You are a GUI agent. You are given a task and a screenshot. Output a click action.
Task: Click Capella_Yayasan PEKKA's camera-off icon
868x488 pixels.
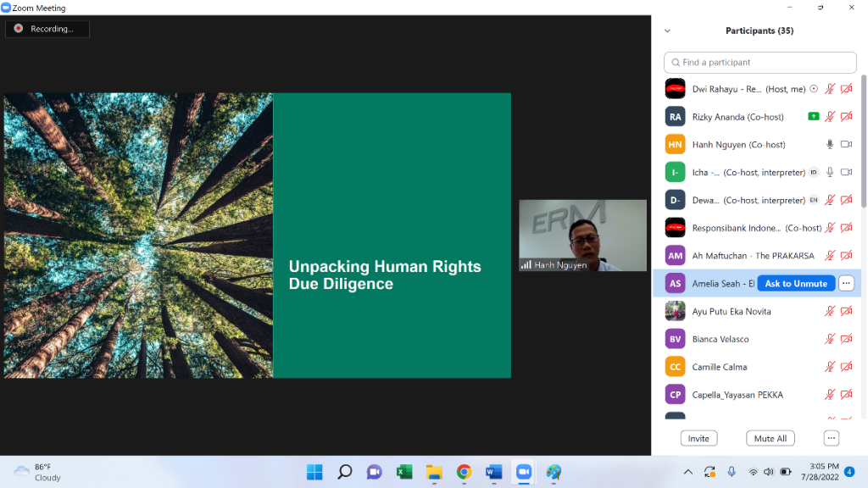pos(846,395)
